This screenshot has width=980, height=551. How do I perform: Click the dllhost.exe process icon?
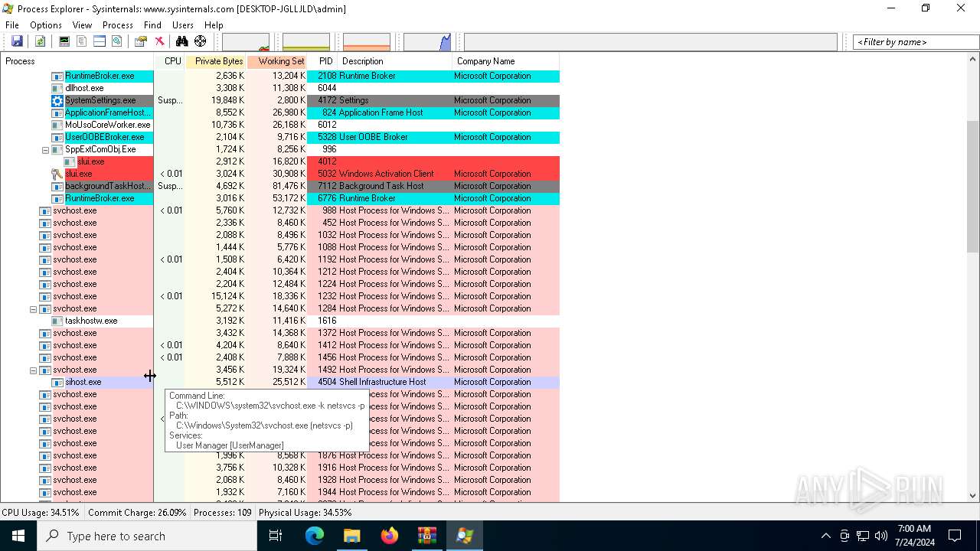[x=57, y=88]
